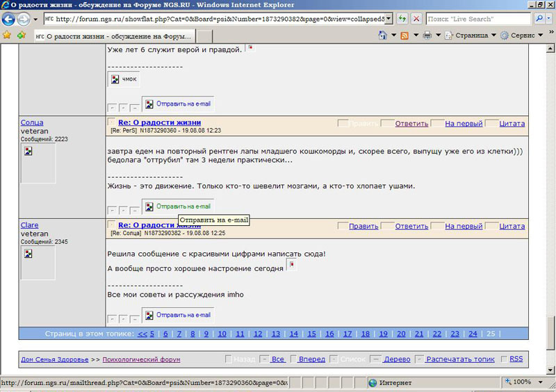Tick the checkbox beside Солца's post title
The height and width of the screenshot is (392, 556).
[x=111, y=122]
